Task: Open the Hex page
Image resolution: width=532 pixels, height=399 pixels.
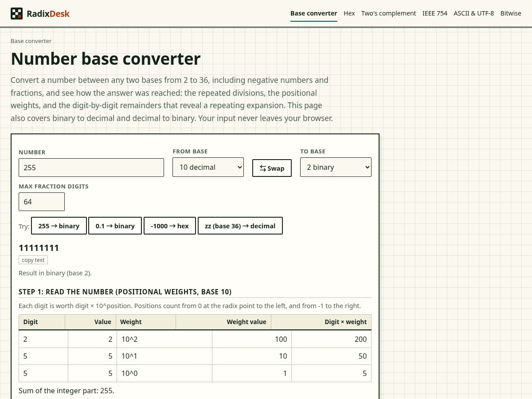Action: tap(349, 13)
